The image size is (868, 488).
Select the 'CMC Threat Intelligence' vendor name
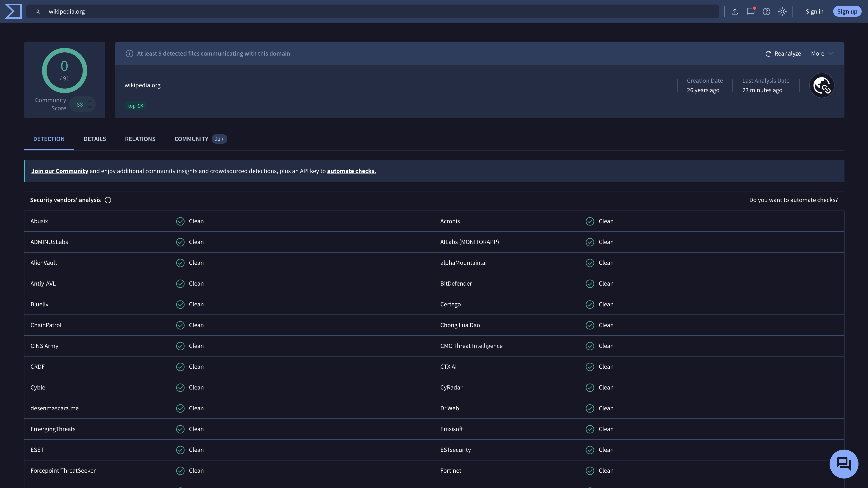[x=471, y=346]
